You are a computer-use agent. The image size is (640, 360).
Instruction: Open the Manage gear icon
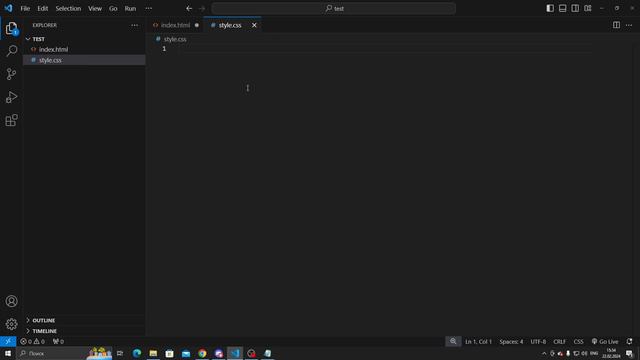click(x=11, y=324)
